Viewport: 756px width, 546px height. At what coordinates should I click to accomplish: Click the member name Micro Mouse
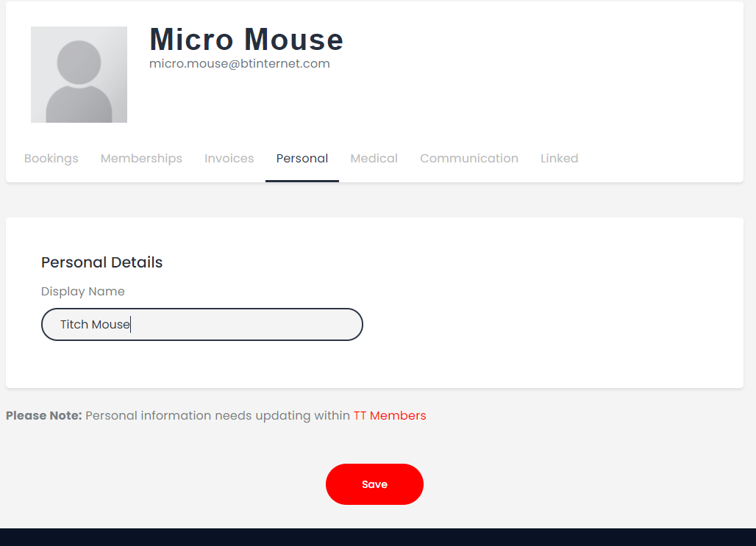tap(246, 40)
